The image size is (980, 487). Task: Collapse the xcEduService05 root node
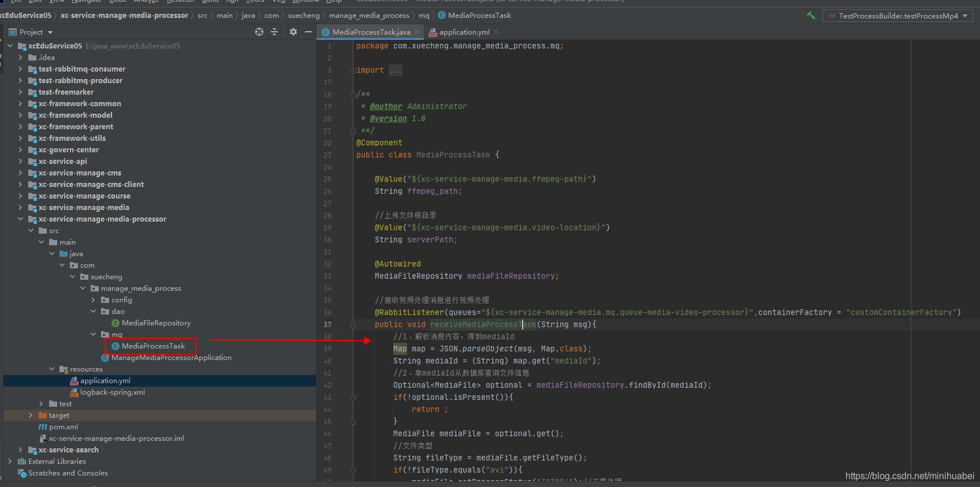10,46
